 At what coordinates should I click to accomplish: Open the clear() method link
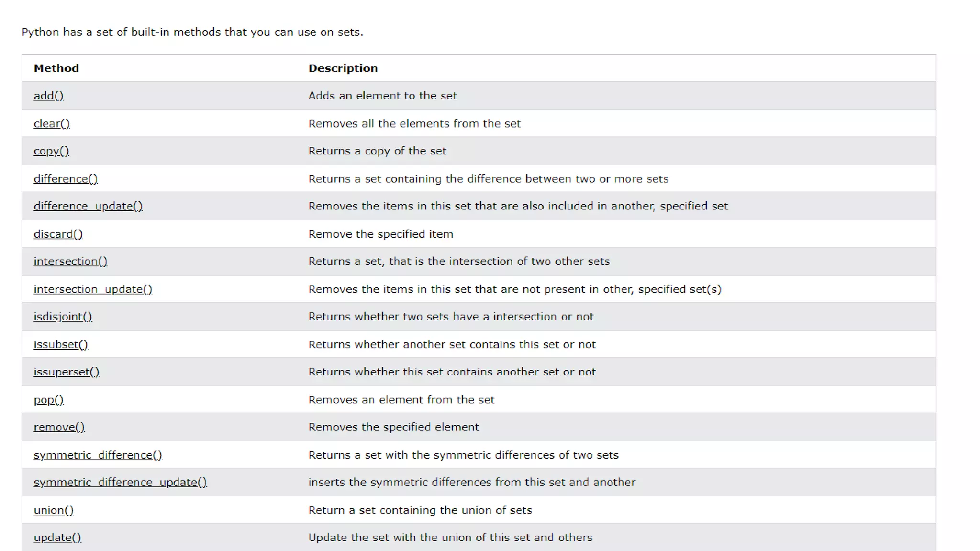pyautogui.click(x=52, y=123)
